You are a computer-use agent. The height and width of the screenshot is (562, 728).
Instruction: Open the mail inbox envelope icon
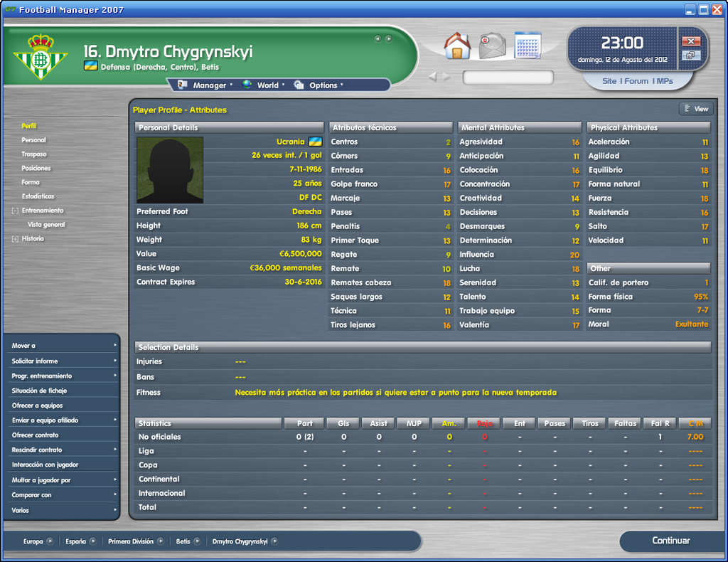492,46
